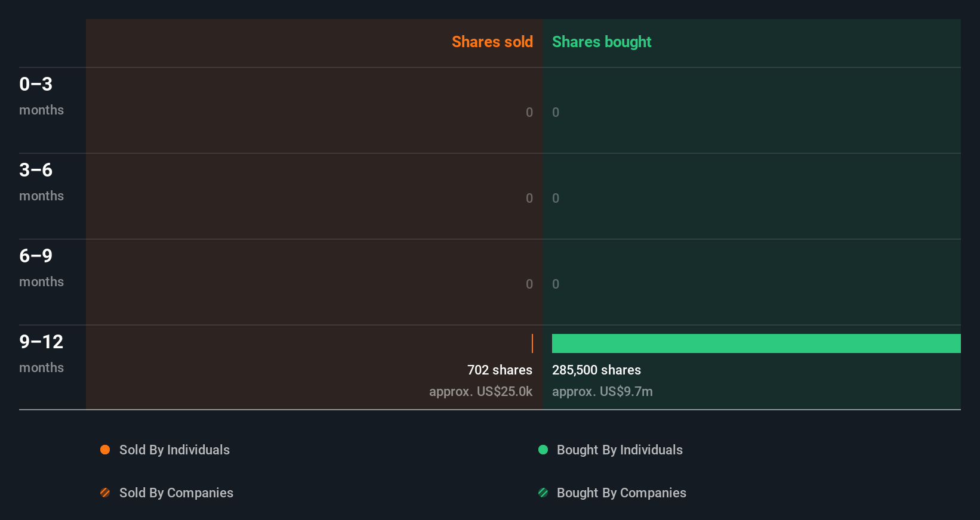Image resolution: width=980 pixels, height=520 pixels.
Task: Click the Shares sold column header
Action: point(492,42)
